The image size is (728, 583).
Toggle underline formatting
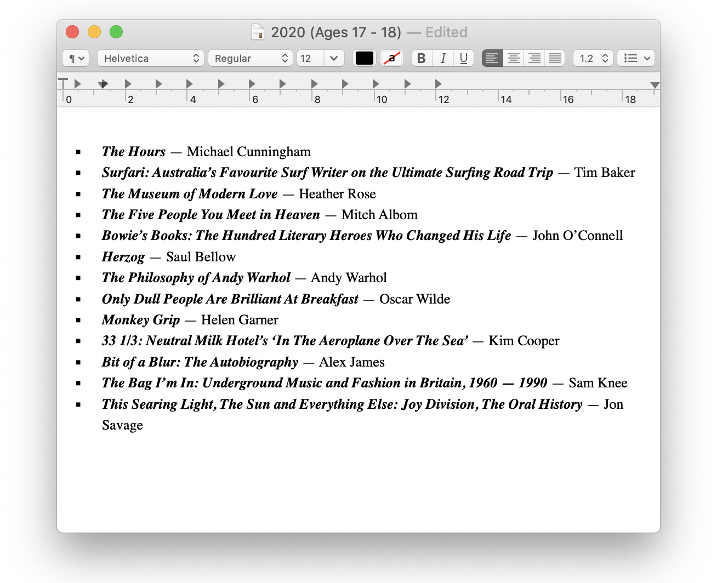click(x=464, y=58)
